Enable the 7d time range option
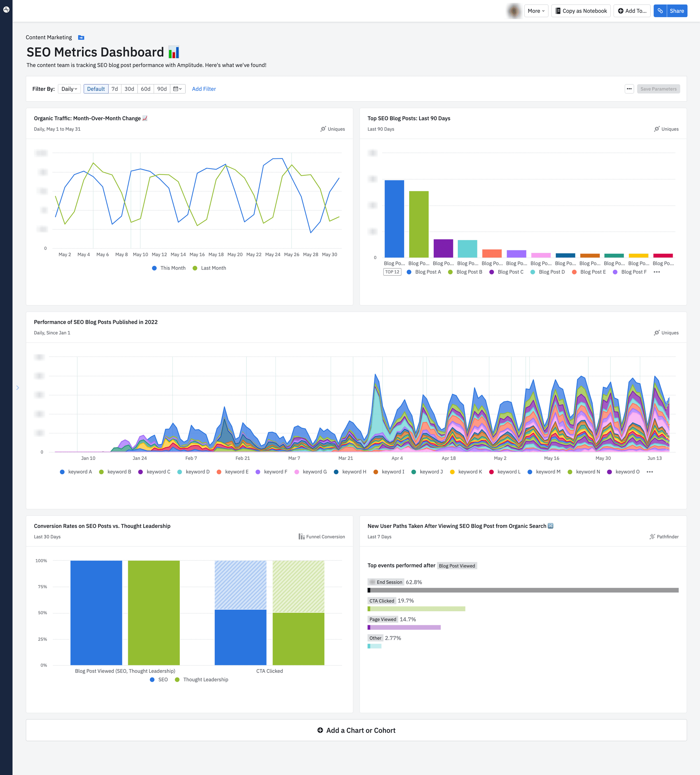Viewport: 700px width, 775px height. coord(114,89)
